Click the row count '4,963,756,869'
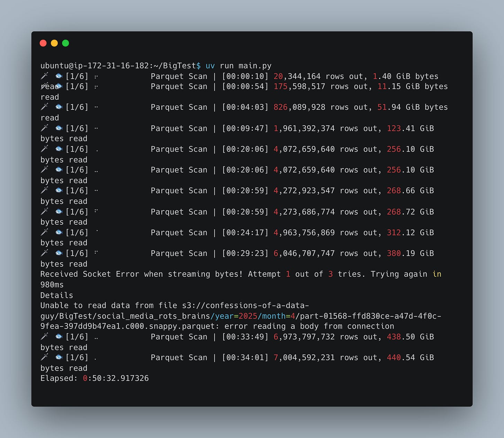The image size is (504, 438). (x=304, y=233)
